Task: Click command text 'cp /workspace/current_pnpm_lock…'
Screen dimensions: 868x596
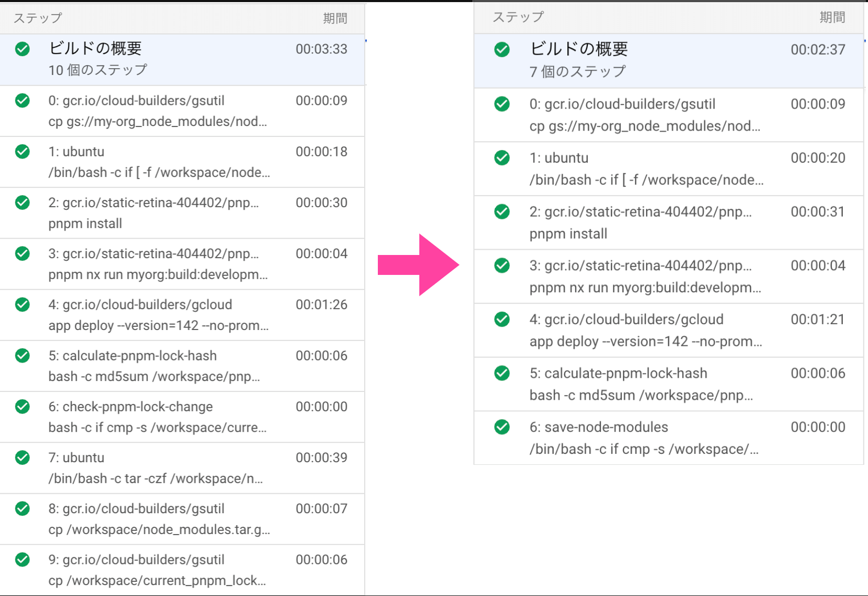Action: tap(157, 580)
